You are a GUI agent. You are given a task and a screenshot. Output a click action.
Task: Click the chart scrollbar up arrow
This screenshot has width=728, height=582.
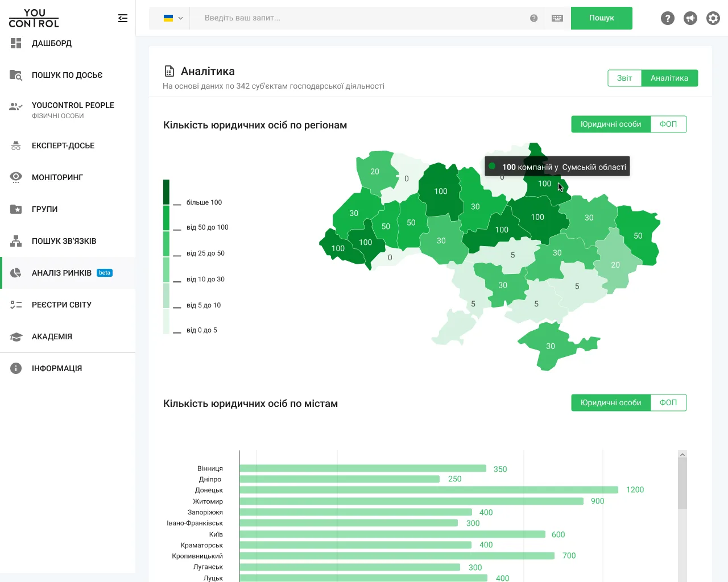click(682, 455)
